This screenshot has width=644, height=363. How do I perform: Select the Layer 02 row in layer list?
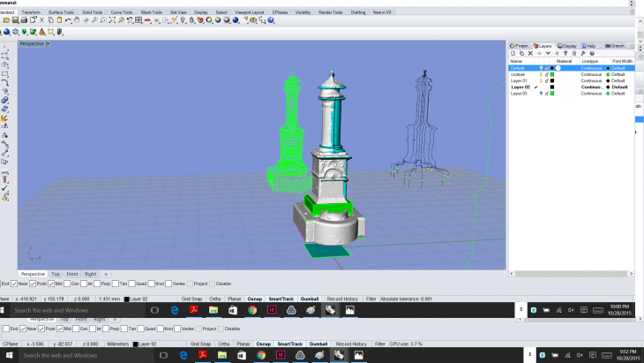[x=520, y=87]
